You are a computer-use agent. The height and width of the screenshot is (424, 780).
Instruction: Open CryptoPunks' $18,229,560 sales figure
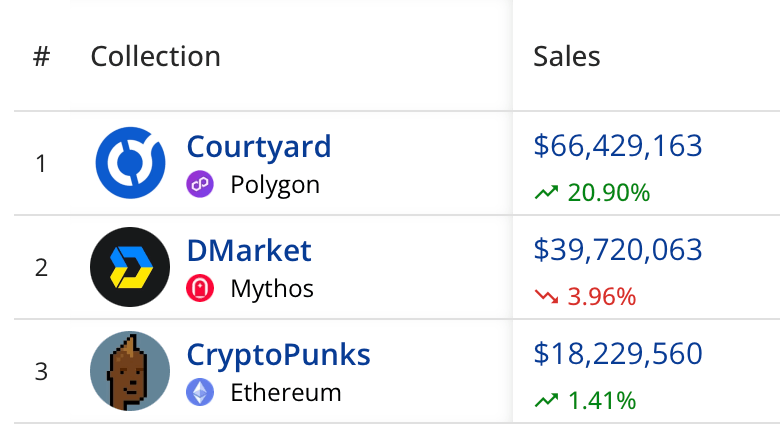618,354
